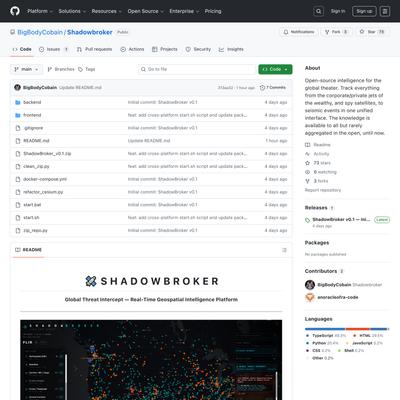The image size is (400, 400).
Task: Expand the Enterprise menu
Action: pyautogui.click(x=184, y=11)
